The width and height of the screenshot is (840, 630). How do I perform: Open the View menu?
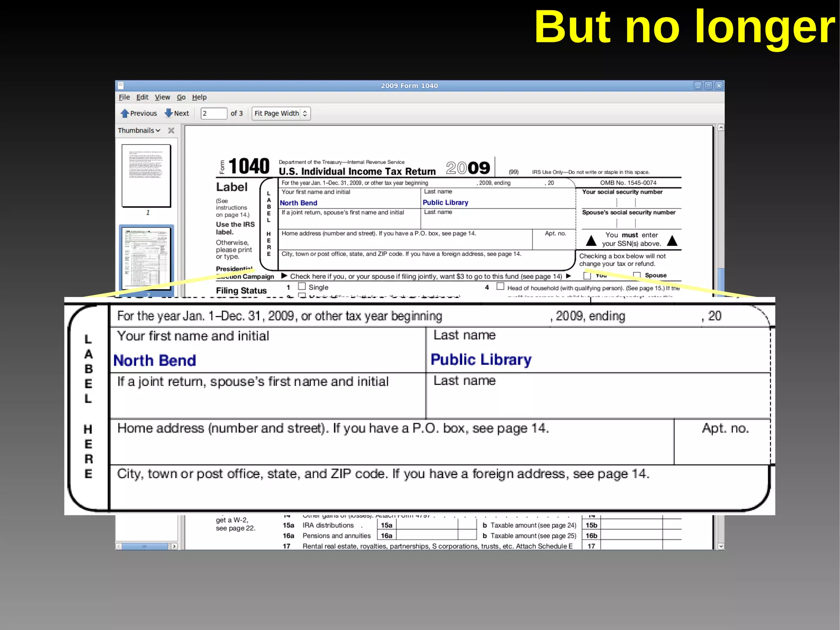click(x=162, y=97)
